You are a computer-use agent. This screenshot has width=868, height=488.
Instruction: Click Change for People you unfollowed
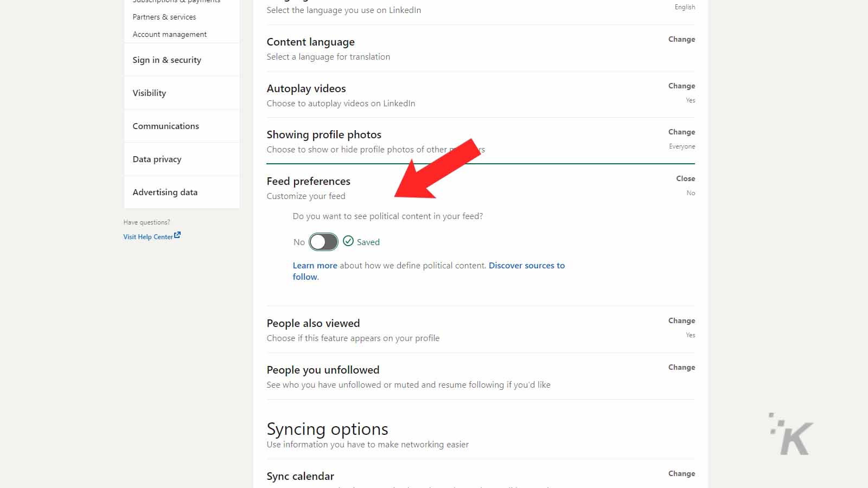click(x=681, y=367)
